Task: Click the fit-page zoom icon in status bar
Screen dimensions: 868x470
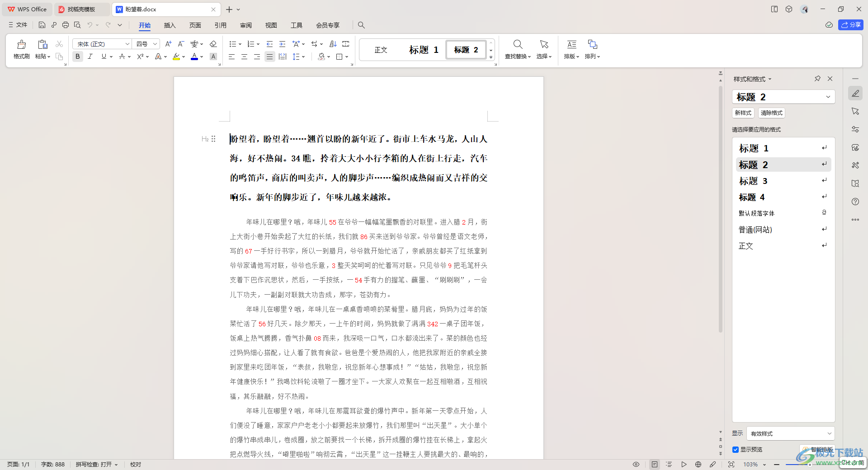Action: coord(731,464)
